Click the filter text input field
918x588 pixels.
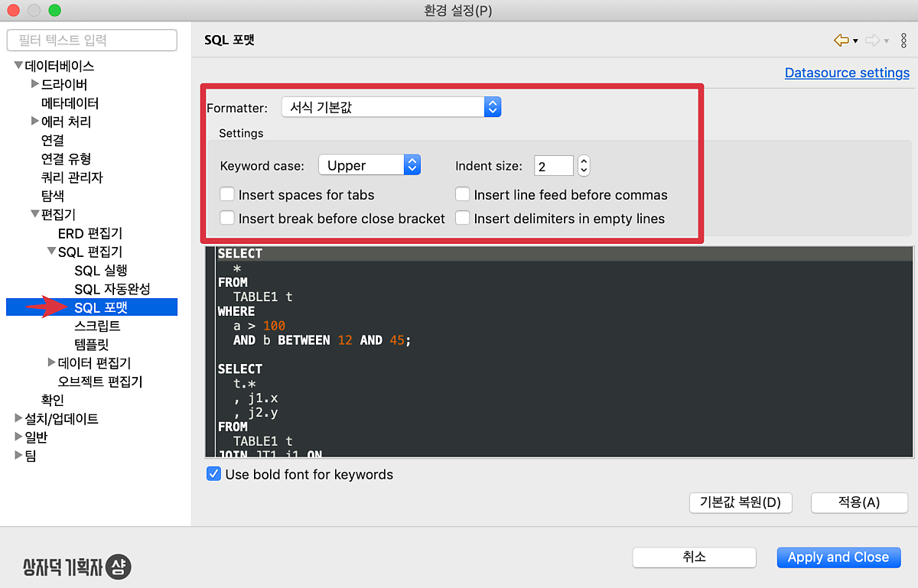click(92, 40)
